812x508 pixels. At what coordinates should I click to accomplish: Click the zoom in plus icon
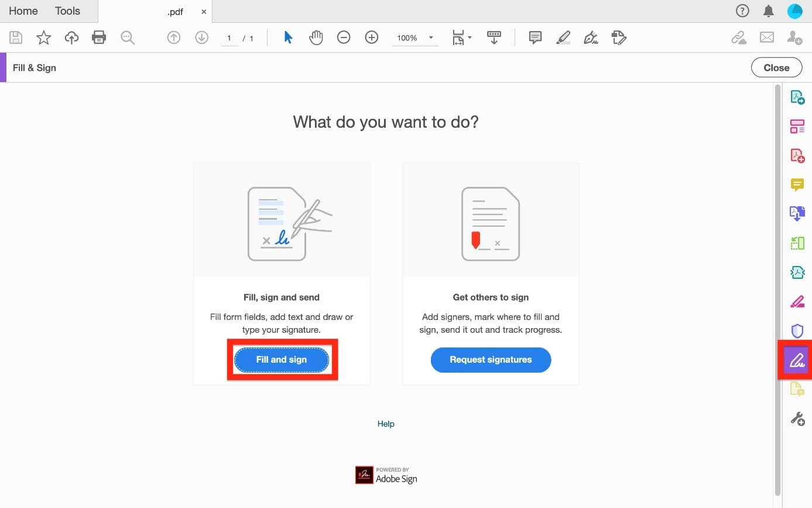click(372, 38)
